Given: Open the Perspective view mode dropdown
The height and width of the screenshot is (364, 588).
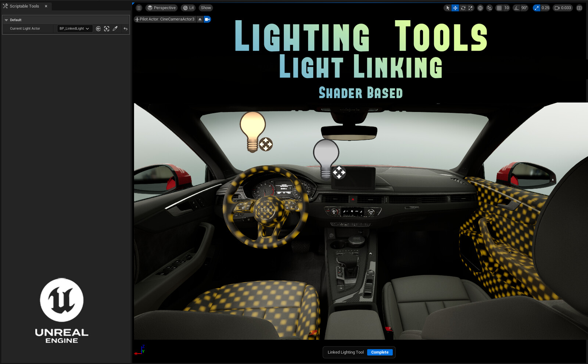Looking at the screenshot, I should click(161, 8).
